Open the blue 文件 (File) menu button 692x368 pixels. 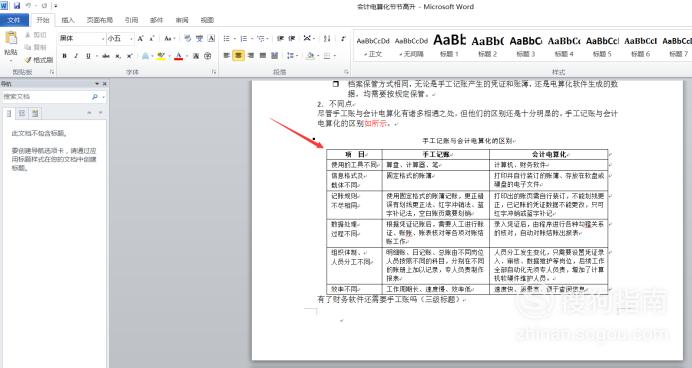[x=14, y=20]
